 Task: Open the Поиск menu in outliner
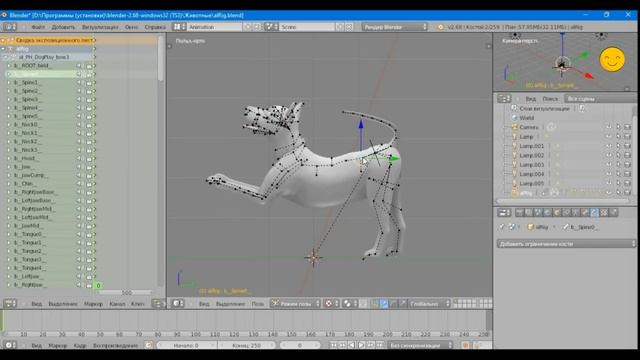[550, 99]
